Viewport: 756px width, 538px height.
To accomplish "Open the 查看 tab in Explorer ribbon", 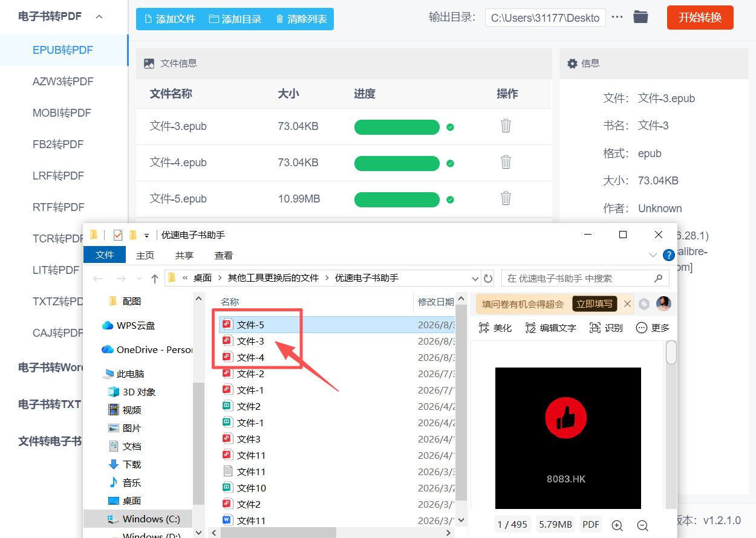I will pos(224,256).
